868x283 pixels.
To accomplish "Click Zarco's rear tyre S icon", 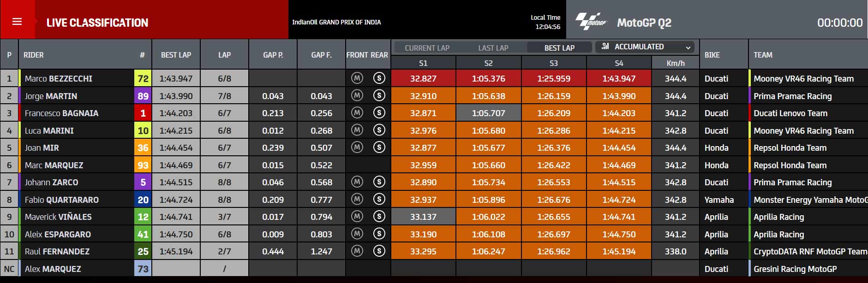I will point(379,182).
